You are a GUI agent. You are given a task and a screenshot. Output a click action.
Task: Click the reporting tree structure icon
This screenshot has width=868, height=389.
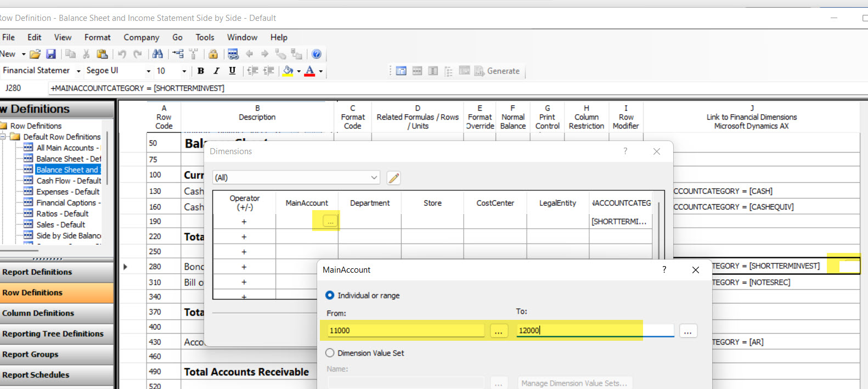193,54
